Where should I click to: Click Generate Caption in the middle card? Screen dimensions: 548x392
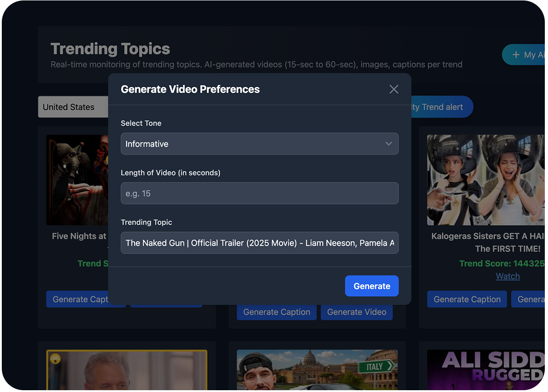tap(276, 312)
